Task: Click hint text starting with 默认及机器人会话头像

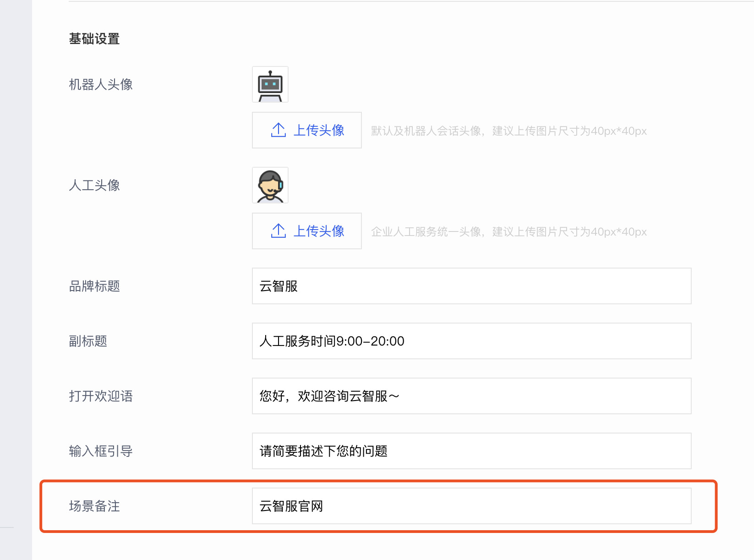Action: pos(509,131)
